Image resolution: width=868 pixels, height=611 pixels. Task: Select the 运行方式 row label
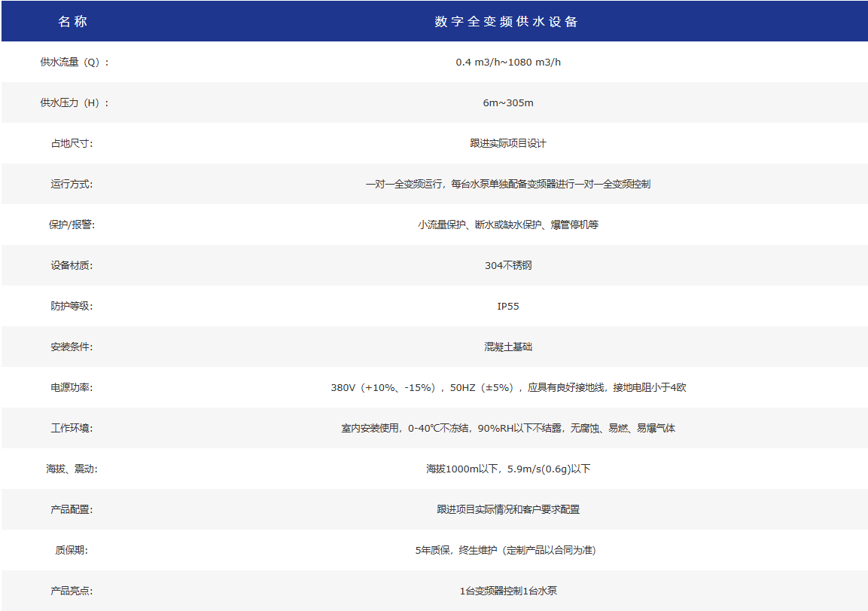click(72, 184)
